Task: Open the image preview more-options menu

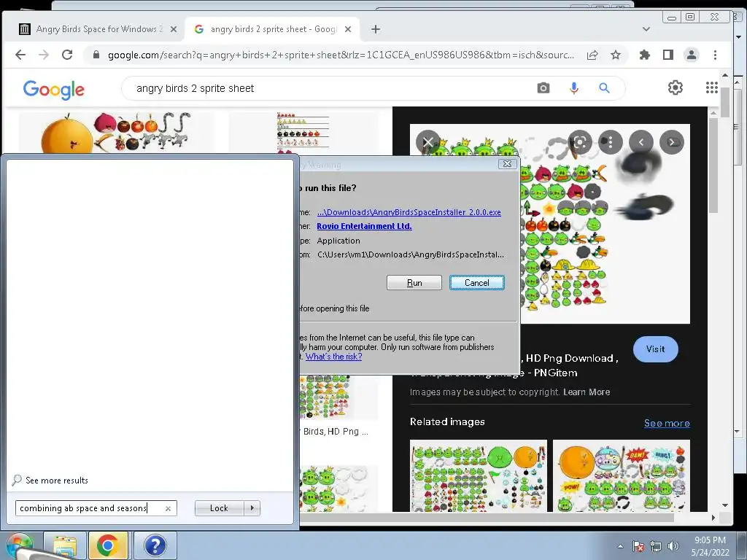Action: 611,142
